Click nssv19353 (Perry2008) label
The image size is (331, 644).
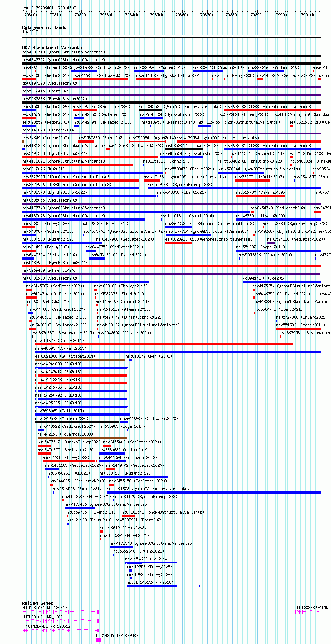(149, 567)
